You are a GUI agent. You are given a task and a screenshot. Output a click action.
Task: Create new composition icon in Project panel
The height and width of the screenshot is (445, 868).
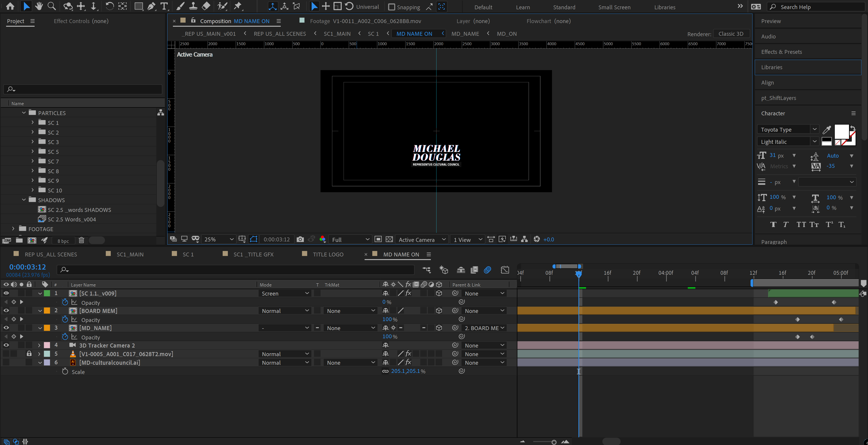(32, 240)
